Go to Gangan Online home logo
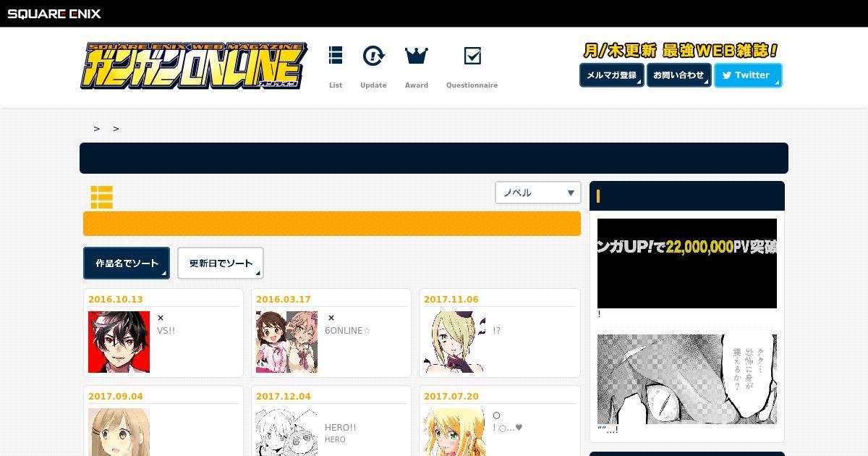This screenshot has width=868, height=456. click(x=194, y=67)
